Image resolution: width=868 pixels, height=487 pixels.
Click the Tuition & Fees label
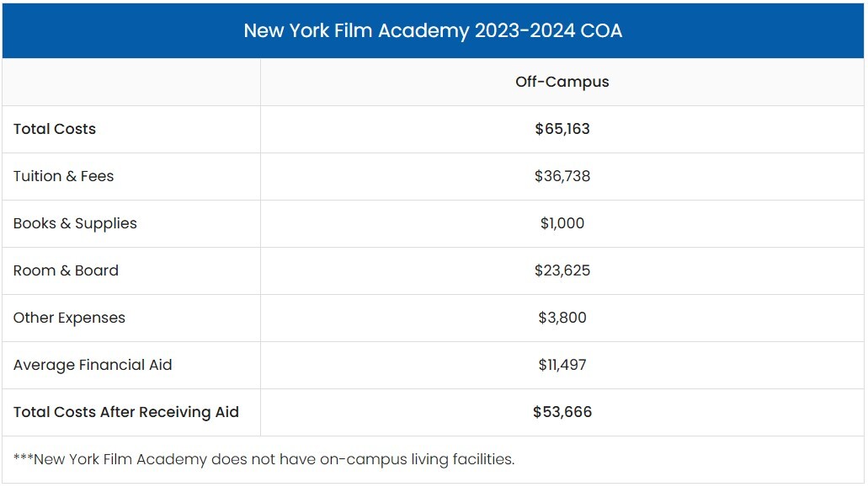[x=63, y=176]
